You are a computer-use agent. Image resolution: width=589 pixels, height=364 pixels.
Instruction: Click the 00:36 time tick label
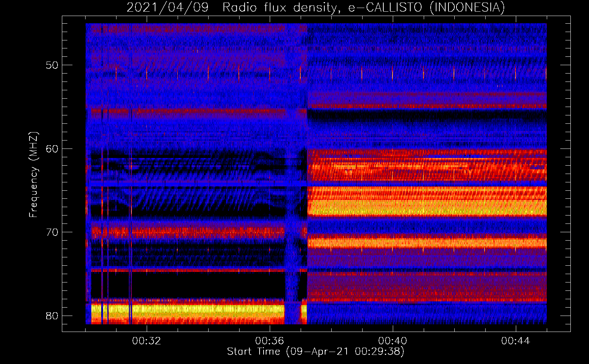point(269,341)
